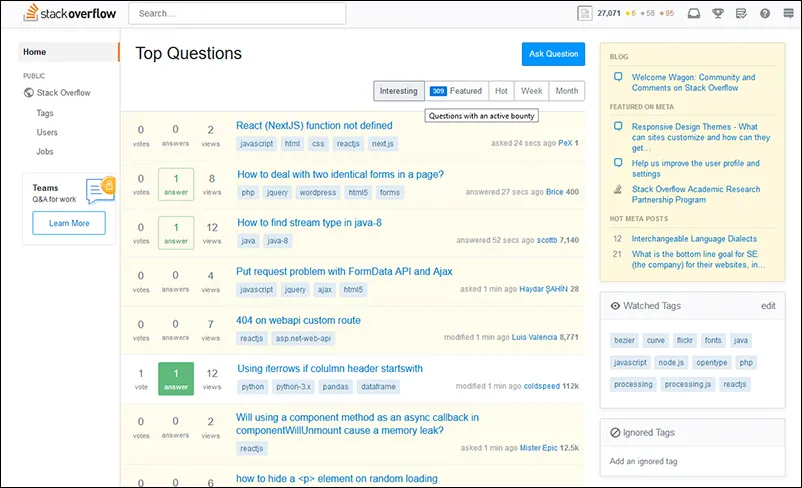Open question "How to find stream type in java-8"

(308, 223)
